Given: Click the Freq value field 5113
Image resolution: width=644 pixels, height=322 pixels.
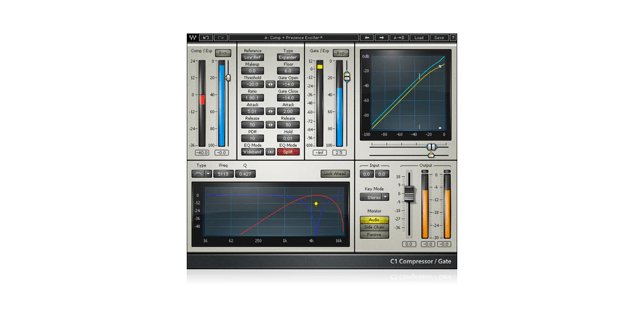Looking at the screenshot, I should (223, 174).
